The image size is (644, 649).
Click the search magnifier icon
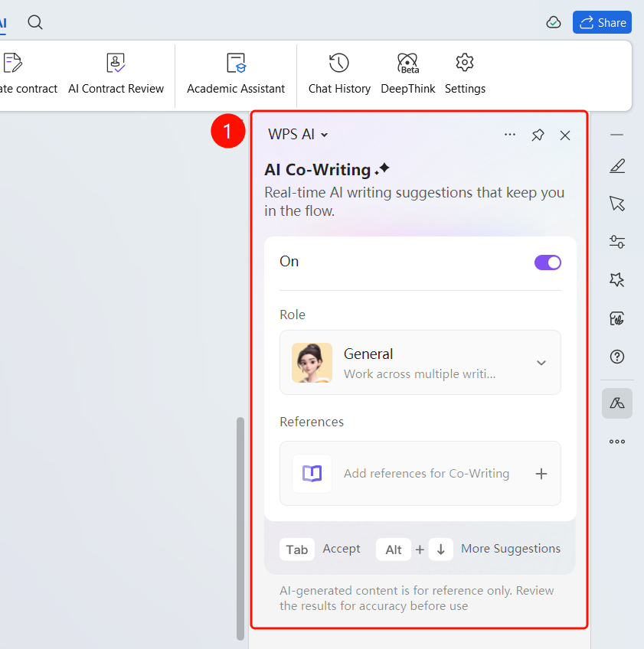tap(35, 22)
